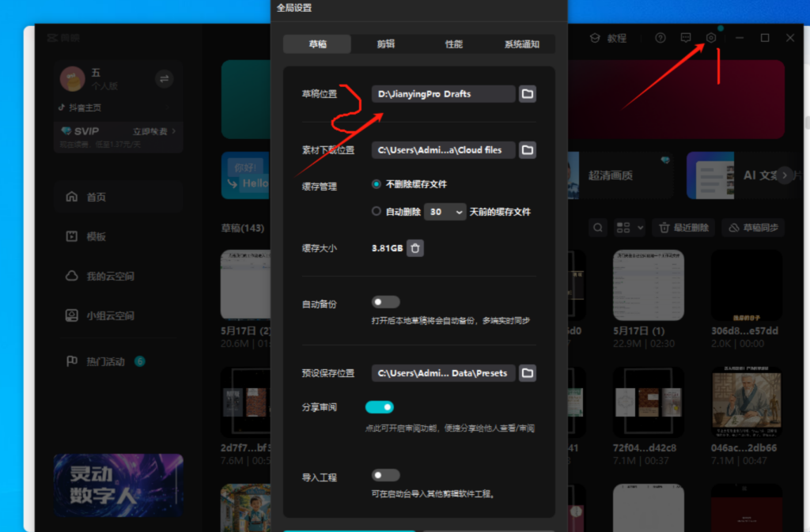The width and height of the screenshot is (810, 532).
Task: Open the 30 days dropdown
Action: [x=445, y=212]
